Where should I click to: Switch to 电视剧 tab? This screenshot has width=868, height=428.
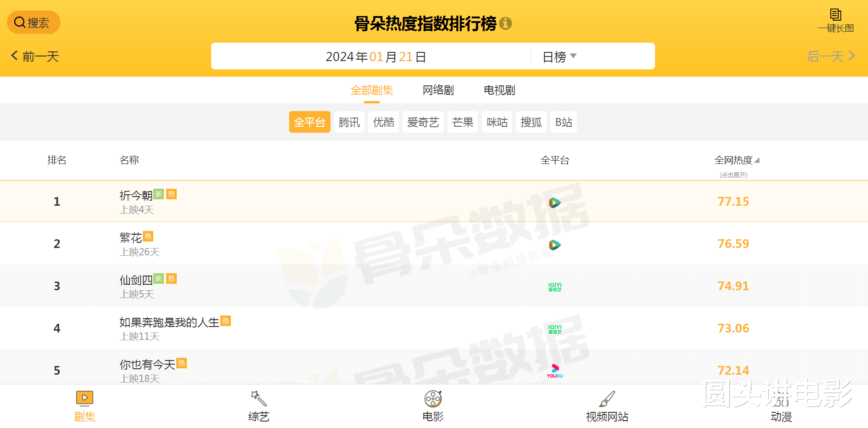(x=499, y=90)
